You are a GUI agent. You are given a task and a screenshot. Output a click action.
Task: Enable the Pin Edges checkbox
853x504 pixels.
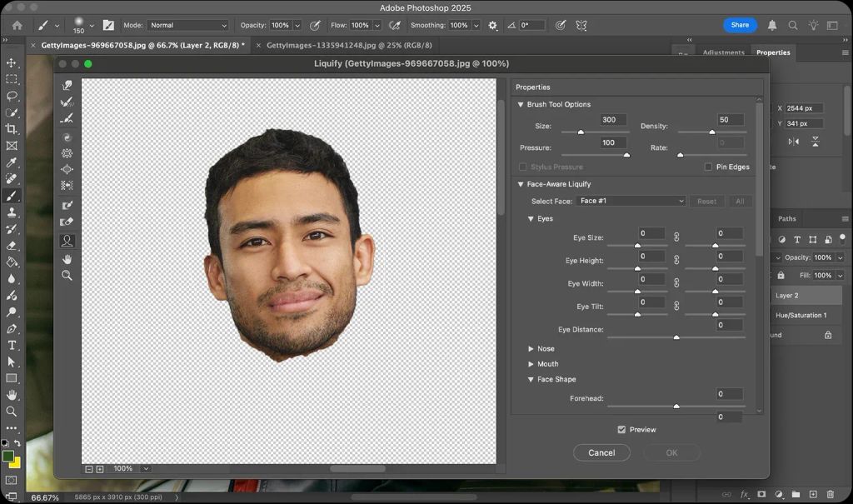point(708,167)
